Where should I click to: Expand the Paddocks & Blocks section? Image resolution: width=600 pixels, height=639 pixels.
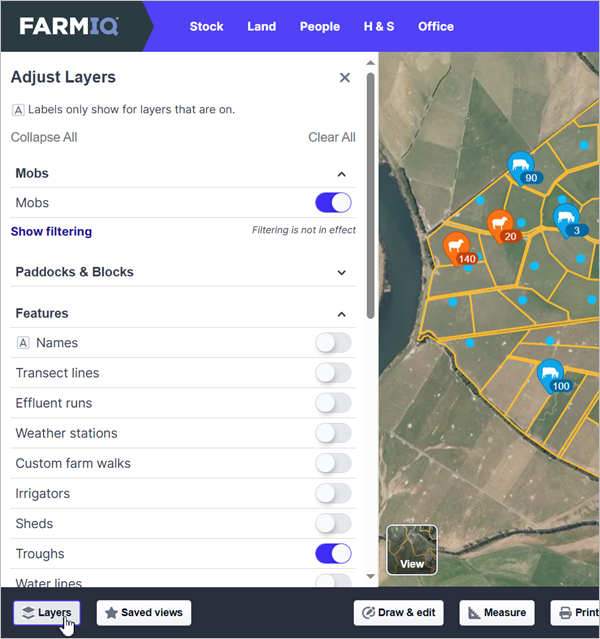pos(342,272)
